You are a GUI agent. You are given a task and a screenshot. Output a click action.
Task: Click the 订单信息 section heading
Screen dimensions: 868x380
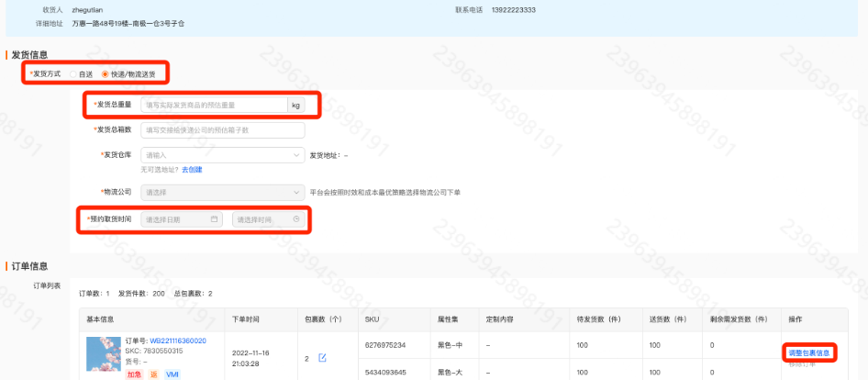click(30, 266)
